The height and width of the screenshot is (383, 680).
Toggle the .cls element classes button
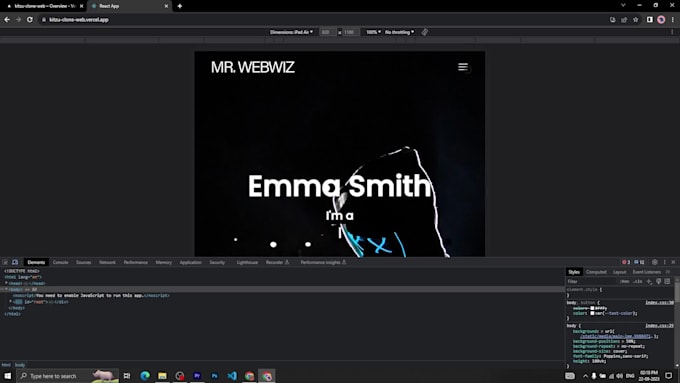(x=638, y=282)
